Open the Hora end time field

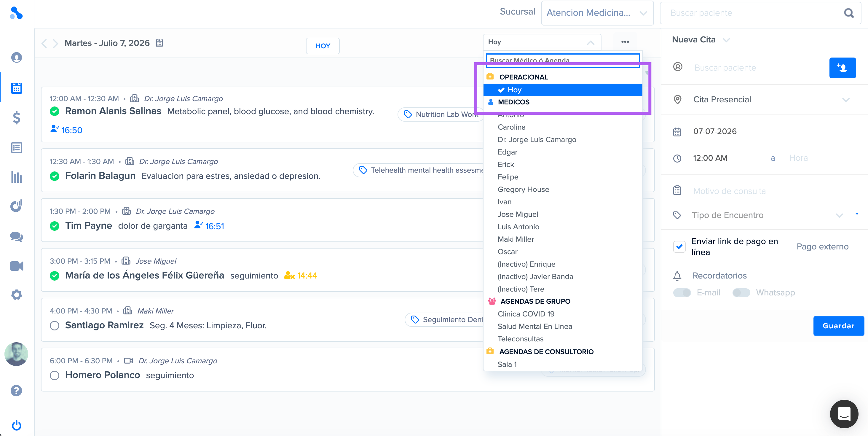tap(798, 158)
